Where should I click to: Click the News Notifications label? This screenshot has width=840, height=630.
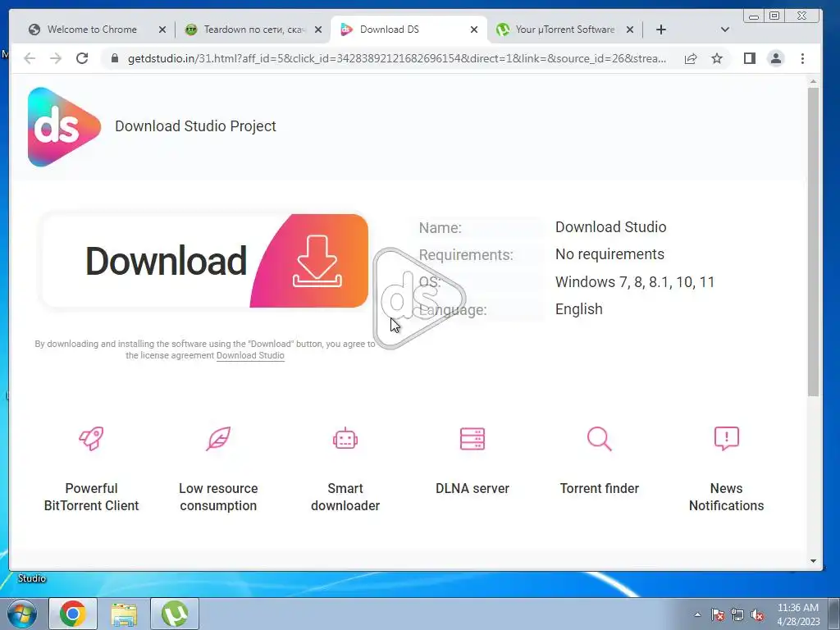click(727, 497)
